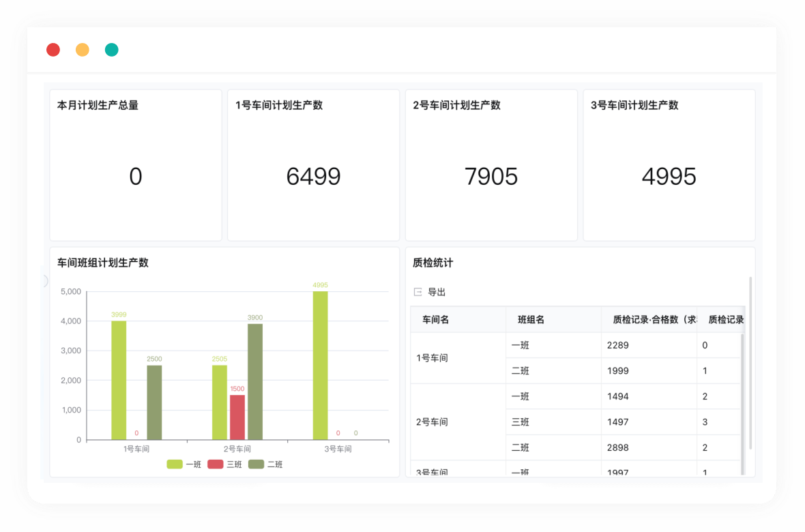This screenshot has height=532, width=805.
Task: Expand the collapsed left side panel handle
Action: click(46, 280)
